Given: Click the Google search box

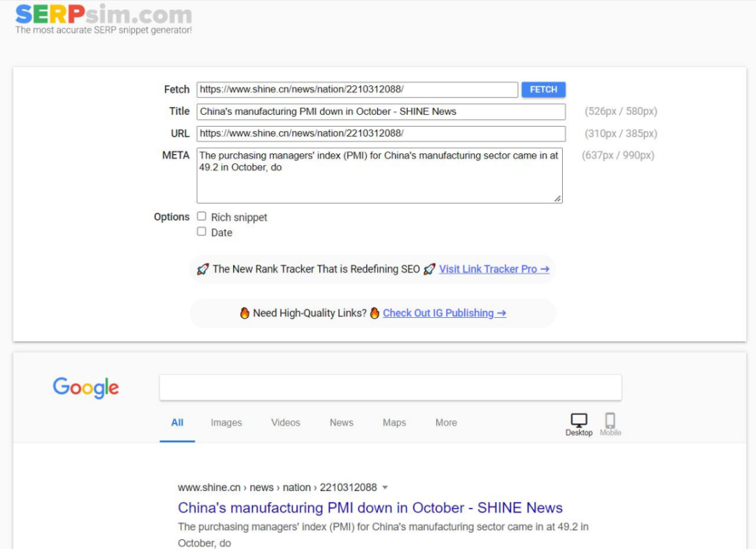Looking at the screenshot, I should [390, 387].
